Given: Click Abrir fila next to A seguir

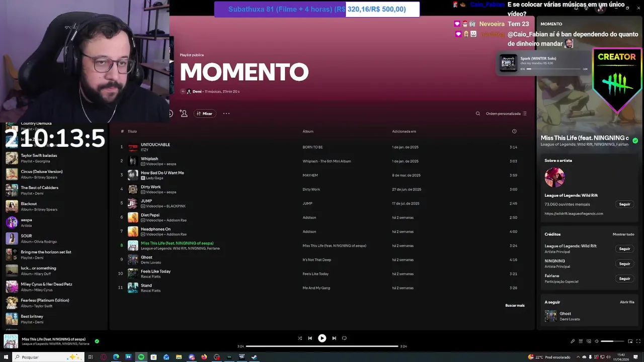Looking at the screenshot, I should pyautogui.click(x=627, y=302).
